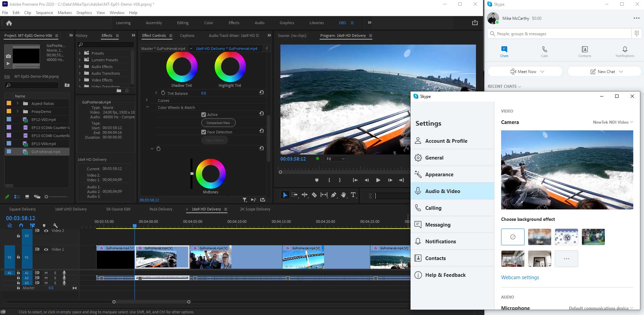Play the Program monitor sequence
The width and height of the screenshot is (644, 315).
(x=378, y=180)
